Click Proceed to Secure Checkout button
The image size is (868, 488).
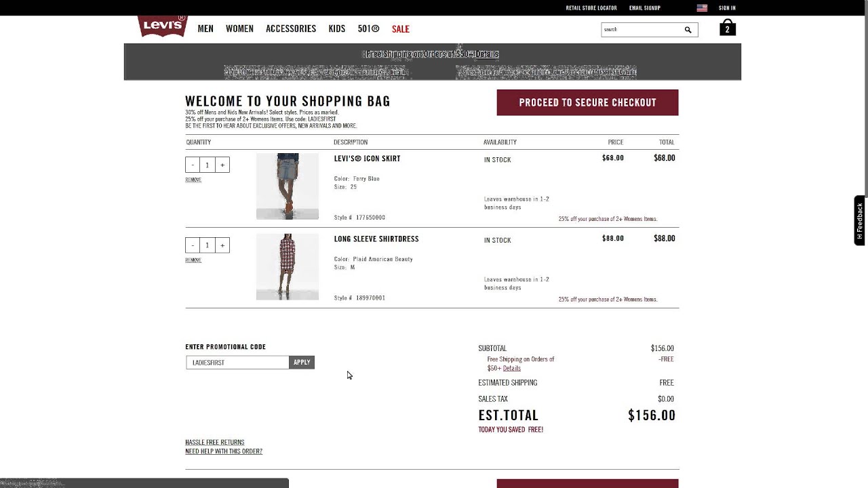click(x=587, y=102)
